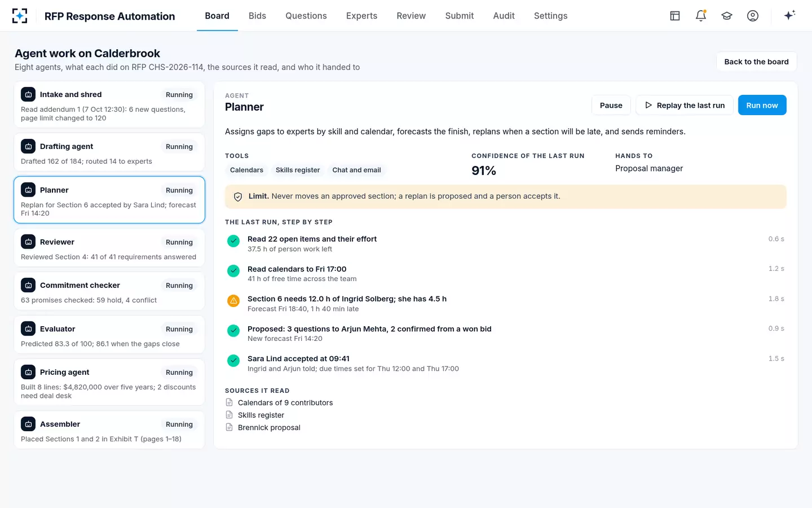Select the Calendars tool chip

coord(246,170)
